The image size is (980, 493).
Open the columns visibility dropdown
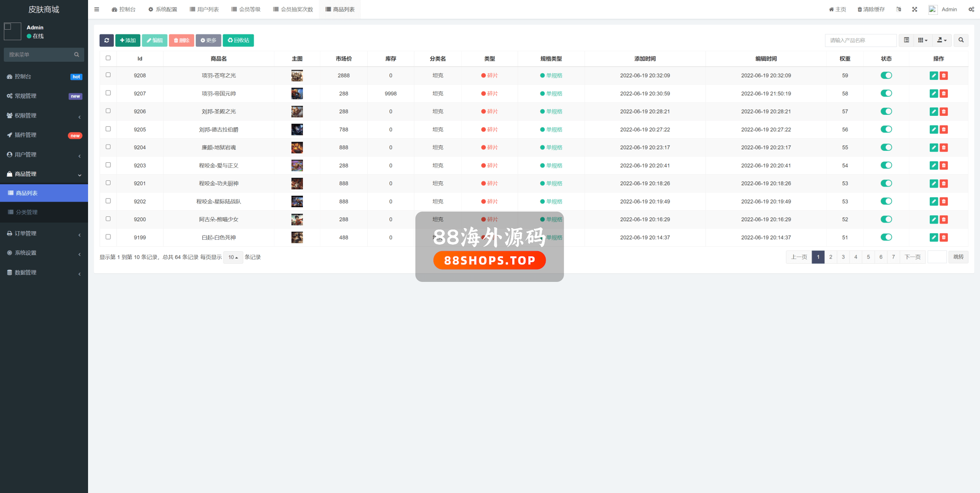(923, 41)
